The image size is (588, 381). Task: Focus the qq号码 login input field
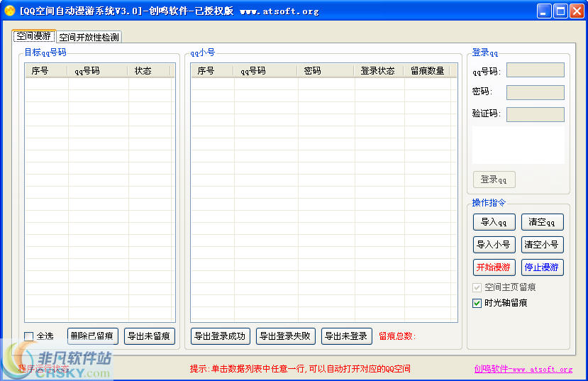pos(535,70)
